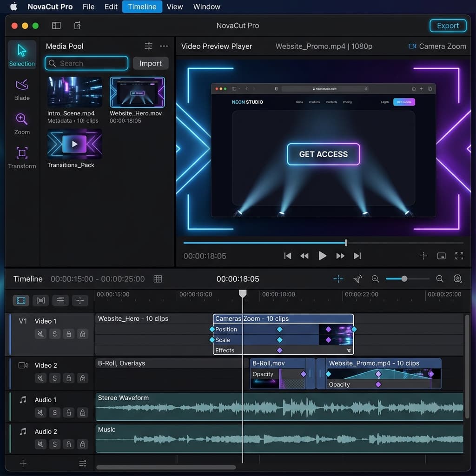Open the Window menu

pos(207,7)
